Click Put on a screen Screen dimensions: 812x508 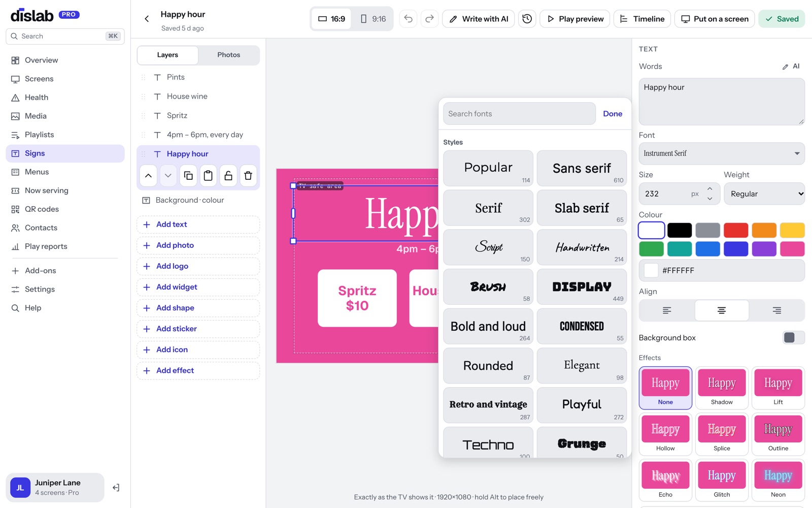[715, 19]
